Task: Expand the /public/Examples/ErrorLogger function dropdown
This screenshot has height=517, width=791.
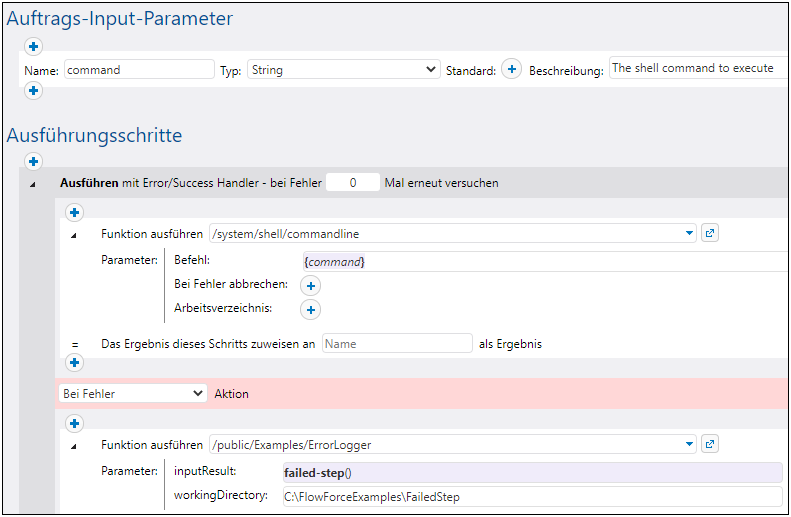Action: [x=689, y=445]
